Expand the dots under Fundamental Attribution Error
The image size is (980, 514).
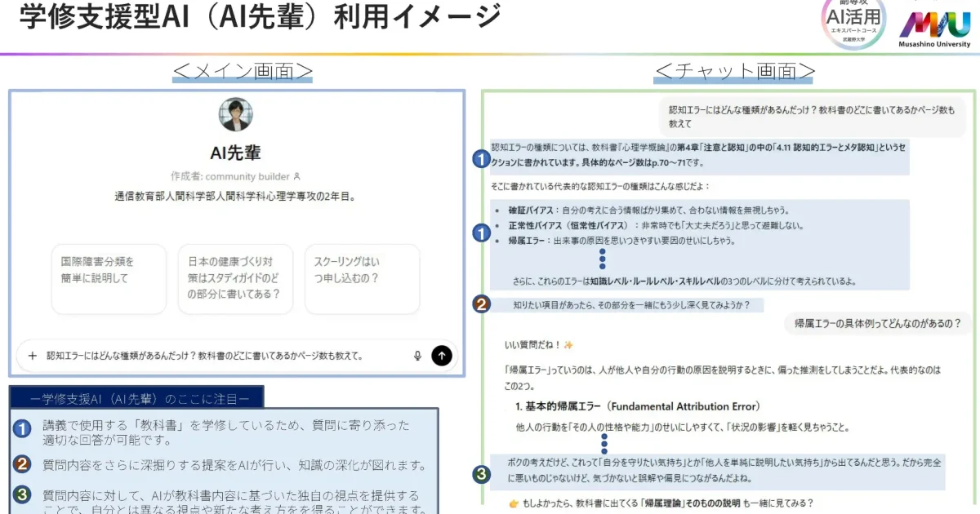click(x=604, y=443)
